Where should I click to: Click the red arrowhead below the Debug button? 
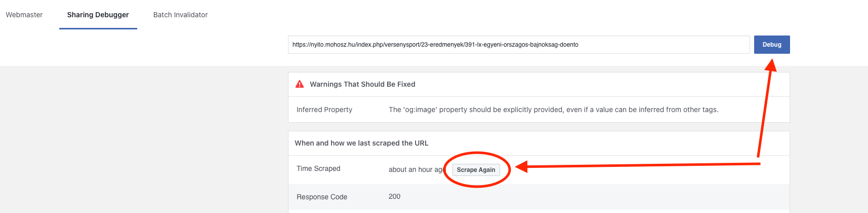(x=771, y=65)
